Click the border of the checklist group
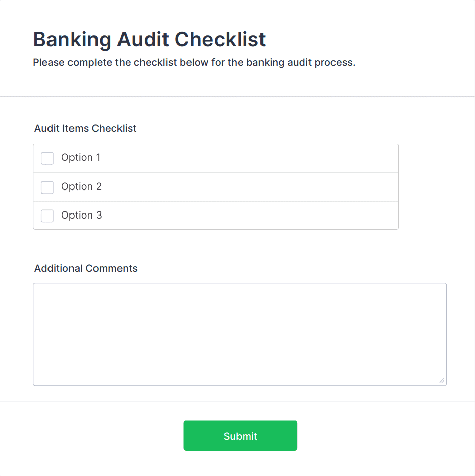Viewport: 475px width, 476px height. click(x=216, y=144)
